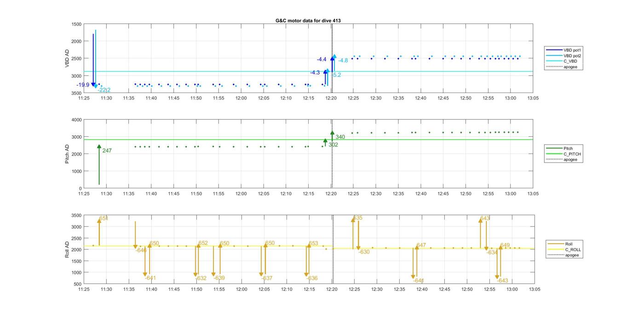644x319 pixels.
Task: Click the "302" pitch value label
Action: click(x=333, y=145)
